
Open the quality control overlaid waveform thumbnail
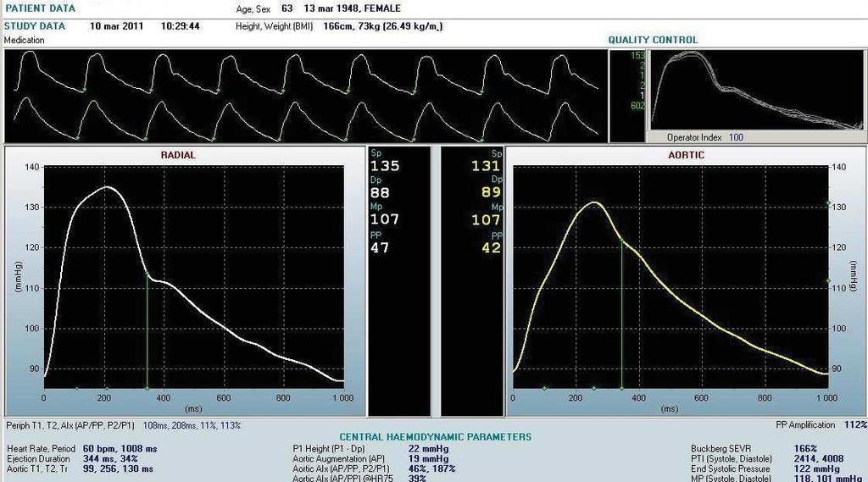(x=756, y=91)
